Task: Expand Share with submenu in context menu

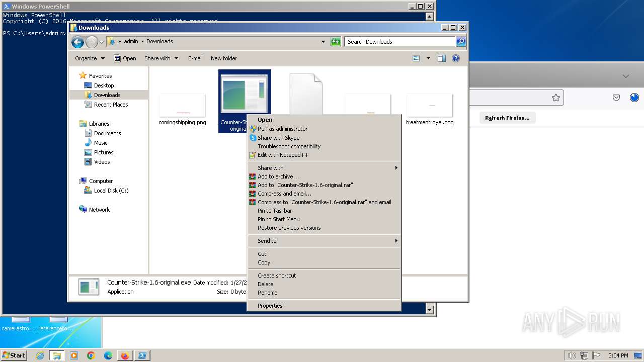Action: click(x=324, y=168)
